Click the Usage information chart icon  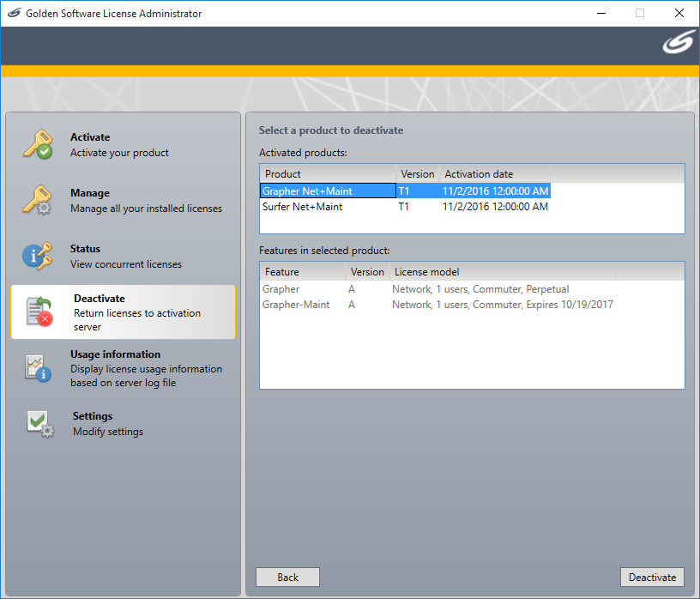coord(38,368)
